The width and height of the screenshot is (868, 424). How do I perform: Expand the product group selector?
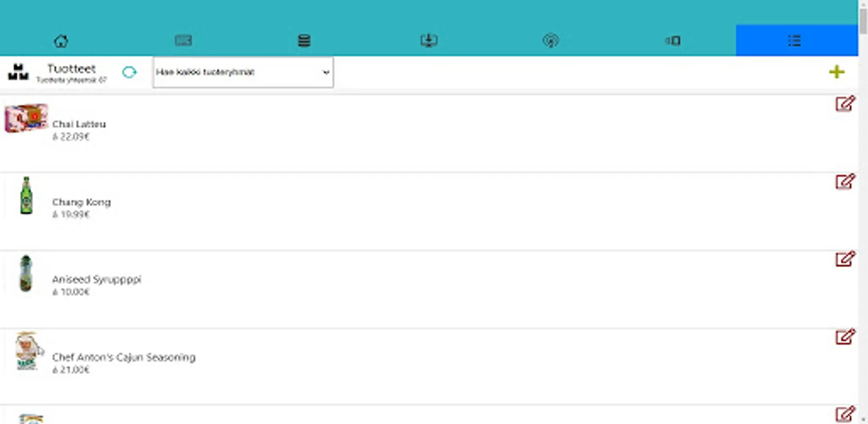point(325,72)
